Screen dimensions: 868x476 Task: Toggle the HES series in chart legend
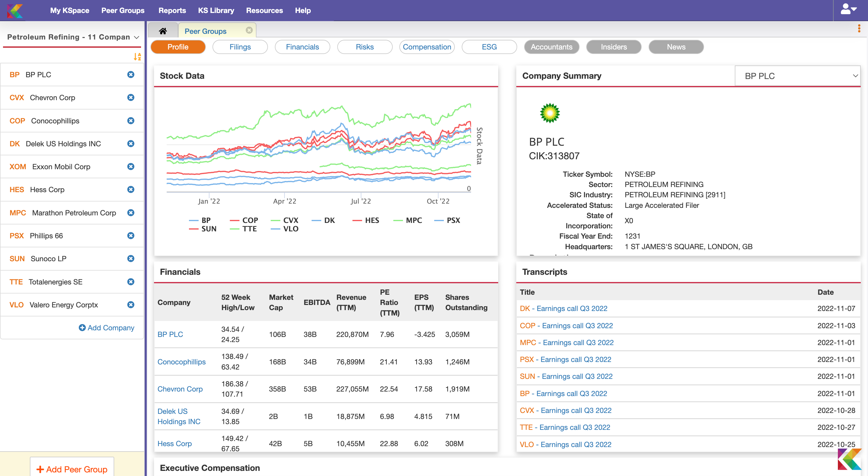pyautogui.click(x=366, y=220)
